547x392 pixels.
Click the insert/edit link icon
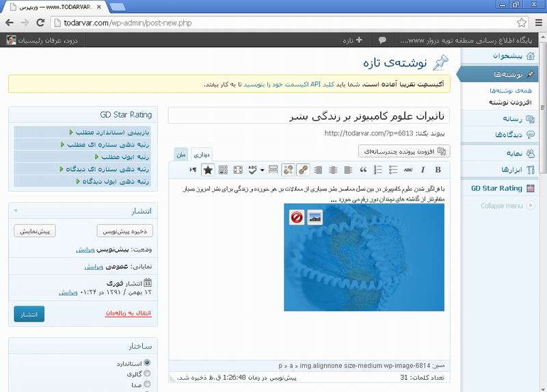click(303, 170)
